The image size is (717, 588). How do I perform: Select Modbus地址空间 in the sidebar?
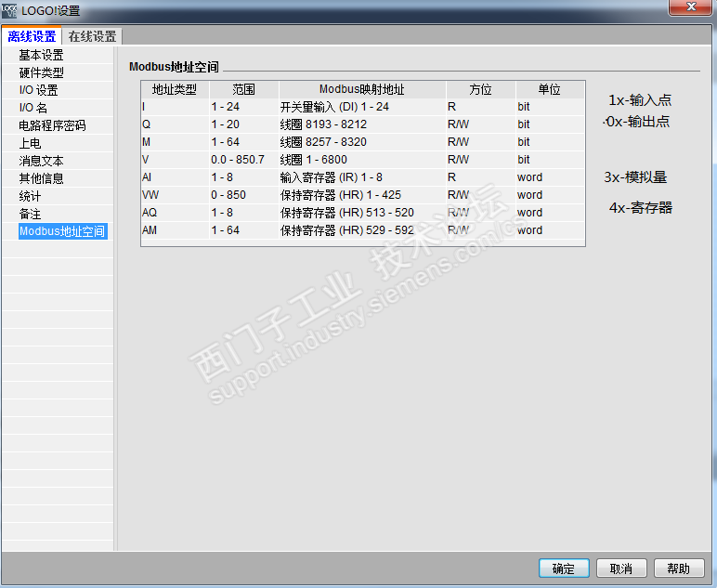(62, 231)
